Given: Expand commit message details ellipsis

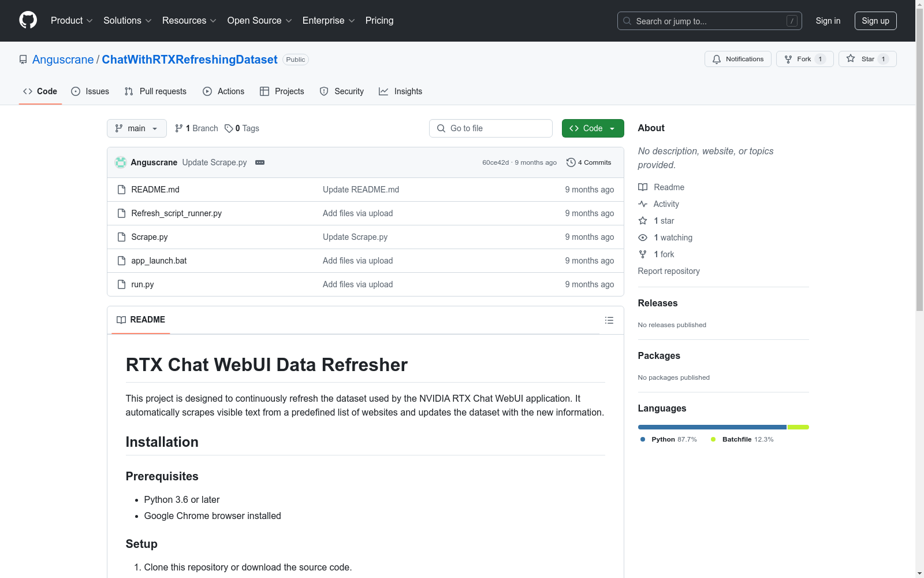Looking at the screenshot, I should pos(260,162).
